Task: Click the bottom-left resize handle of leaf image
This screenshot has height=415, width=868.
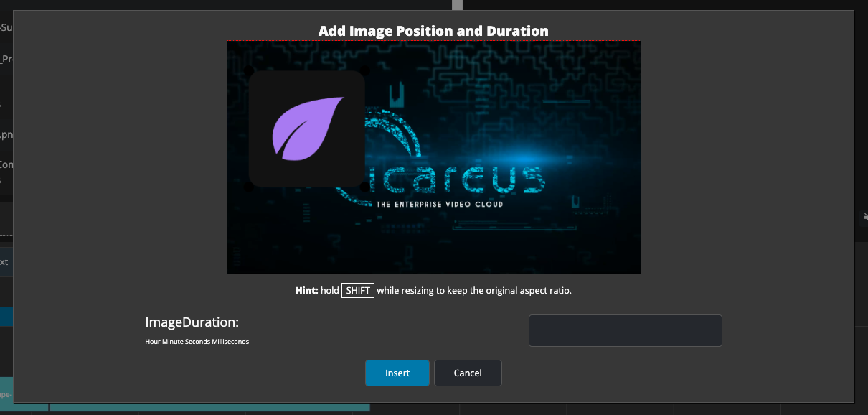Action: [x=249, y=187]
